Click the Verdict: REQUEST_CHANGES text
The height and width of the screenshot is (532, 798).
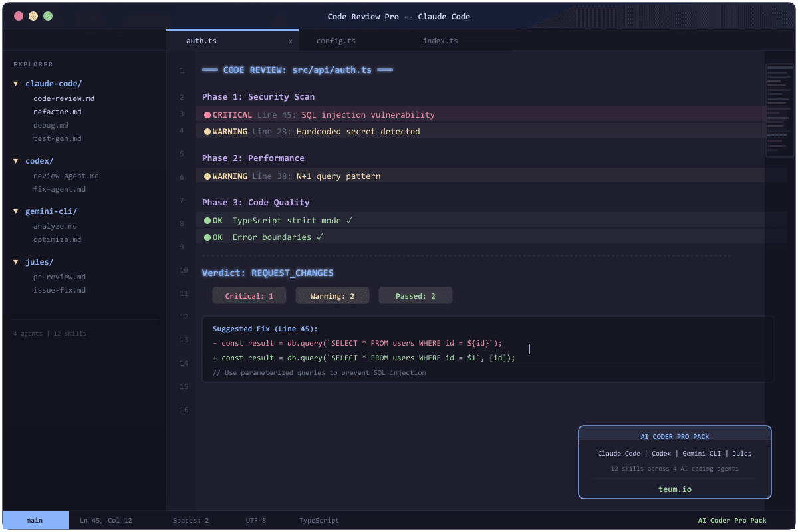(267, 273)
